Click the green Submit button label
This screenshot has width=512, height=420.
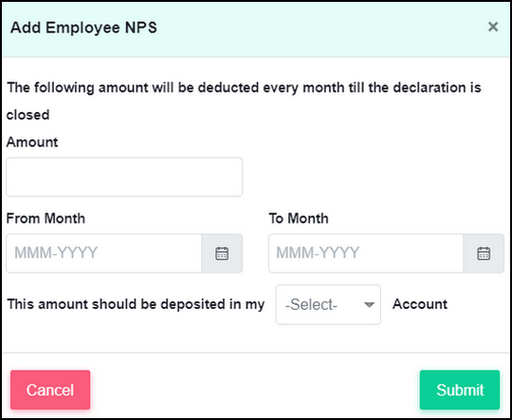coord(460,390)
